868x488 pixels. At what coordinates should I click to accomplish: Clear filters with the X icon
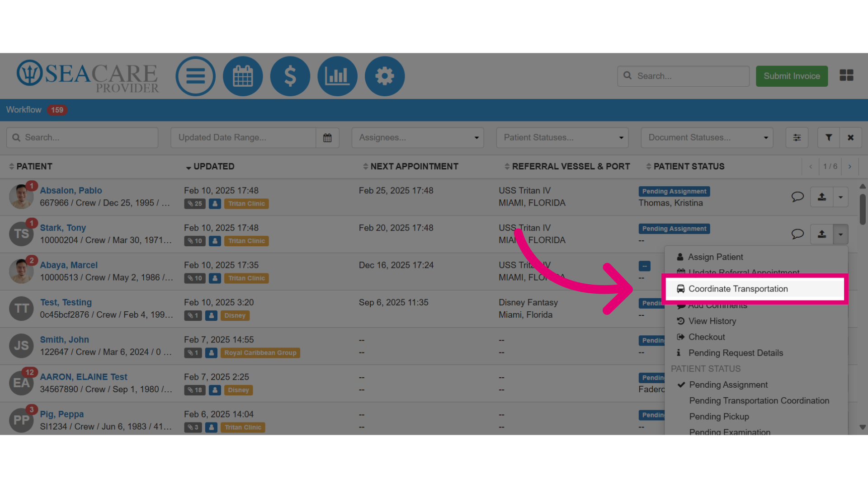851,137
